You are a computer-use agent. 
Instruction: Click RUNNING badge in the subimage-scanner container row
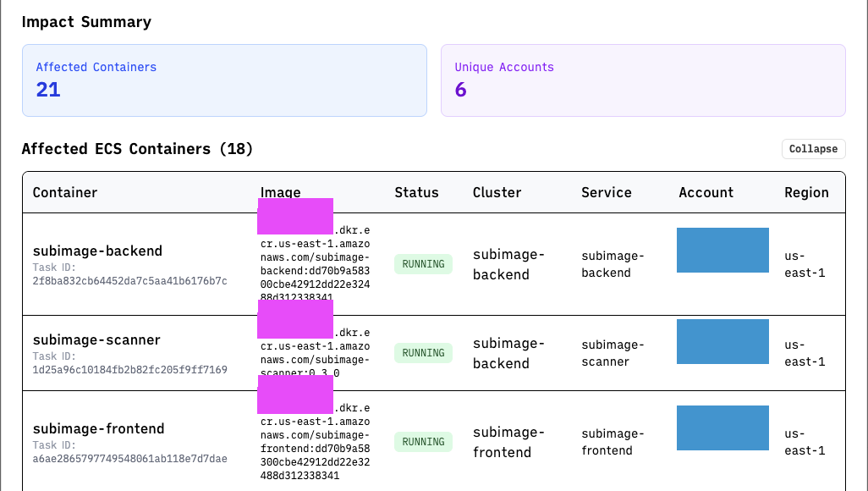click(423, 353)
